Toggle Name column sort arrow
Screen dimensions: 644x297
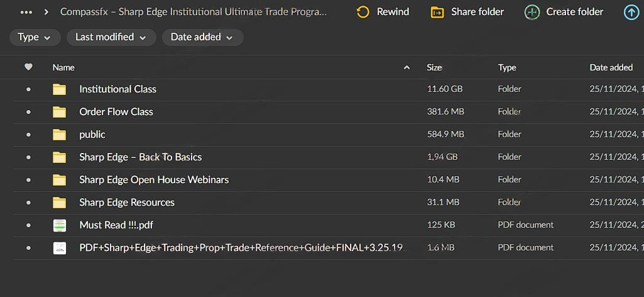[x=407, y=67]
